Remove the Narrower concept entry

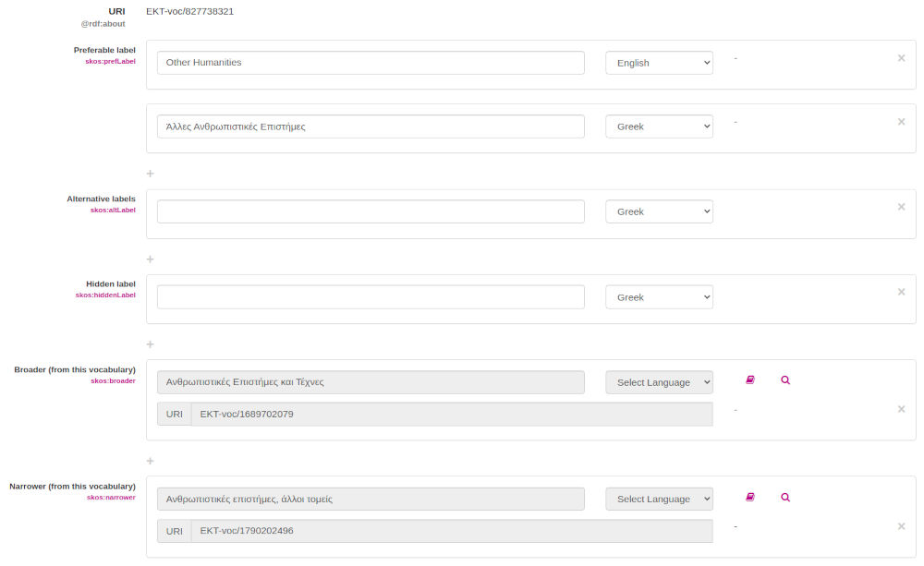tap(901, 526)
